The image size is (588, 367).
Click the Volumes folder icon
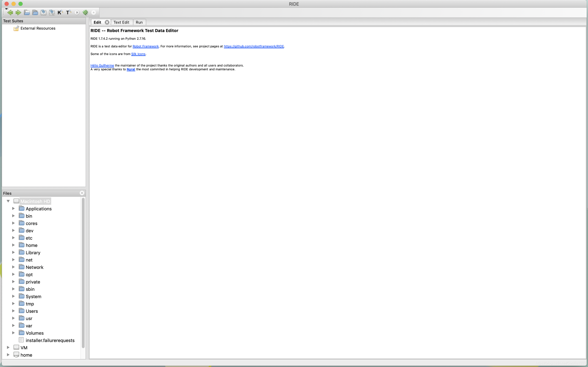coord(22,333)
